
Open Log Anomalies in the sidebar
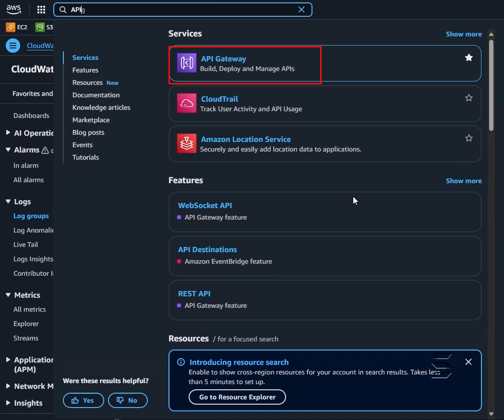click(33, 230)
